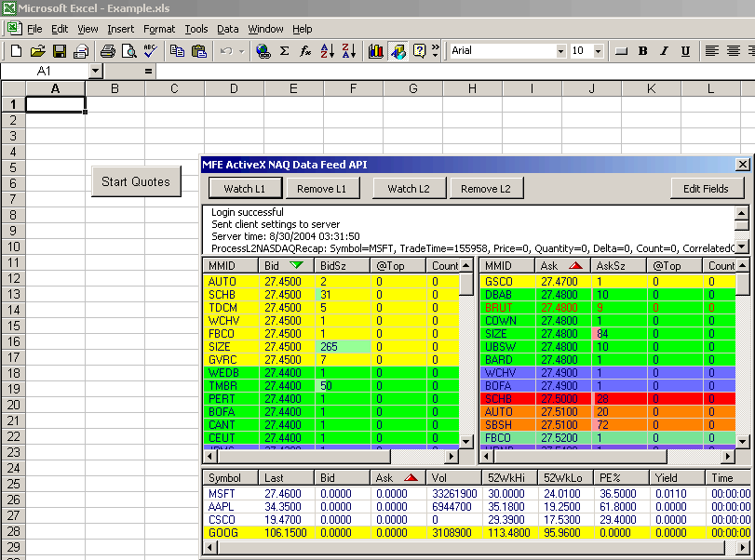This screenshot has height=560, width=755.
Task: Click the Watch L1 button
Action: pos(244,189)
